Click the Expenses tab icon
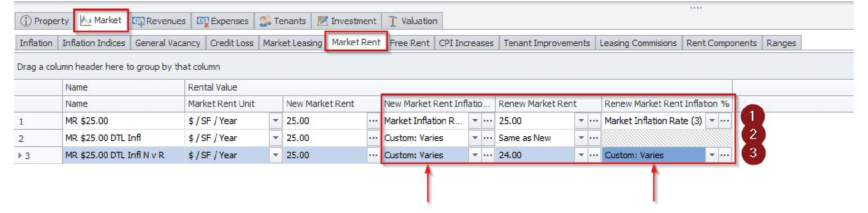Screen dimensions: 868x213 coord(203,21)
